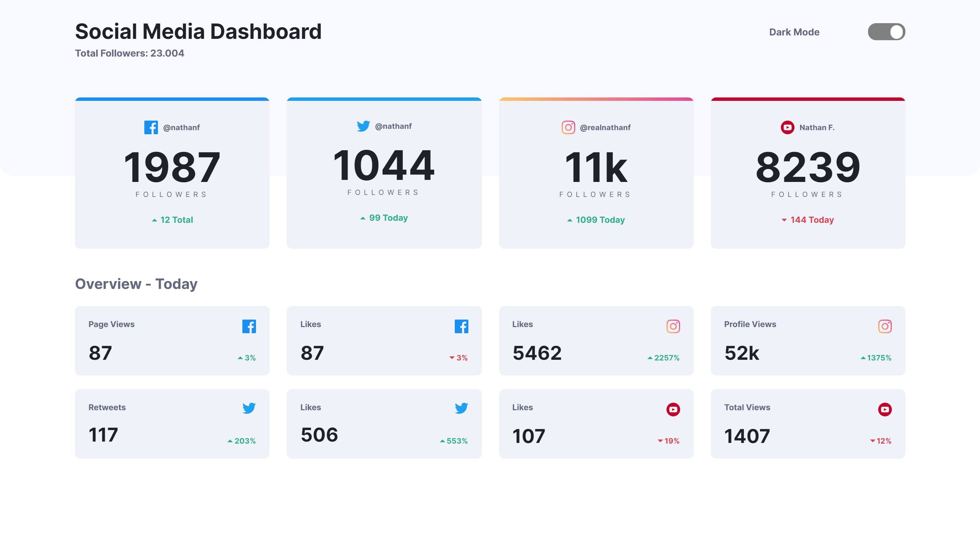Click the '12 Total' followers change
The height and width of the screenshot is (539, 980).
pos(172,220)
